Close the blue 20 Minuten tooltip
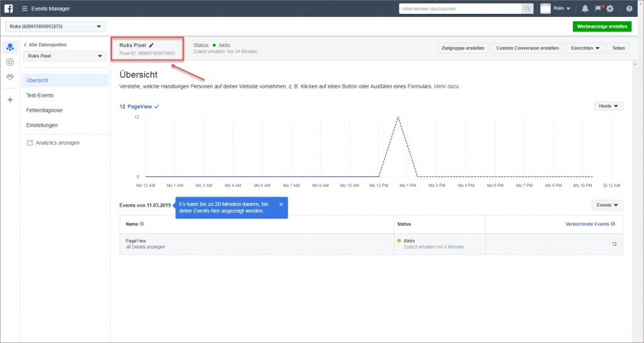The height and width of the screenshot is (343, 644). tap(281, 204)
